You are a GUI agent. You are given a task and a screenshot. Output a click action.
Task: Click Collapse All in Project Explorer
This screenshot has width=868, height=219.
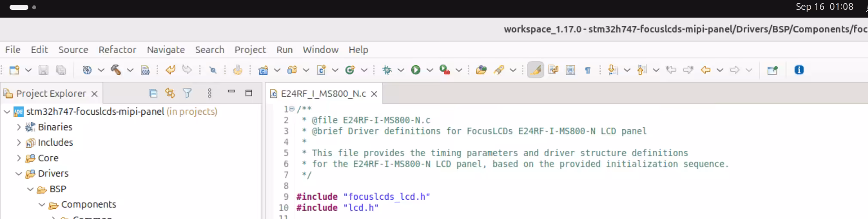point(153,93)
